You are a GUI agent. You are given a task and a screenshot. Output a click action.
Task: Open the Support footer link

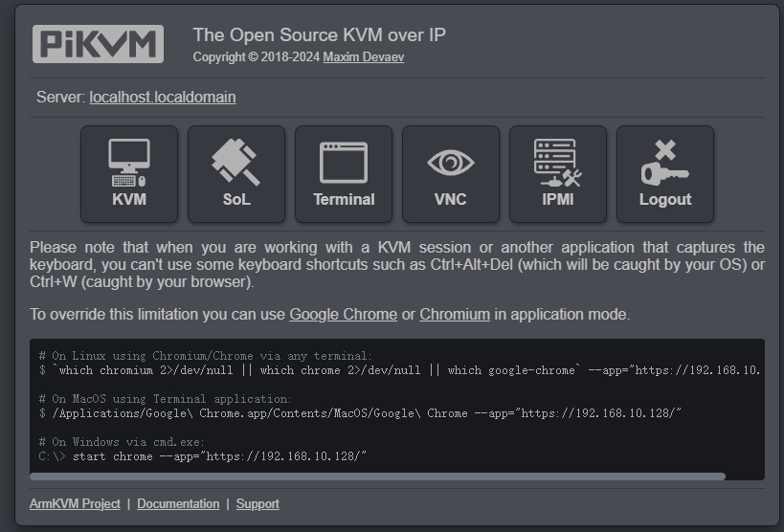point(258,504)
